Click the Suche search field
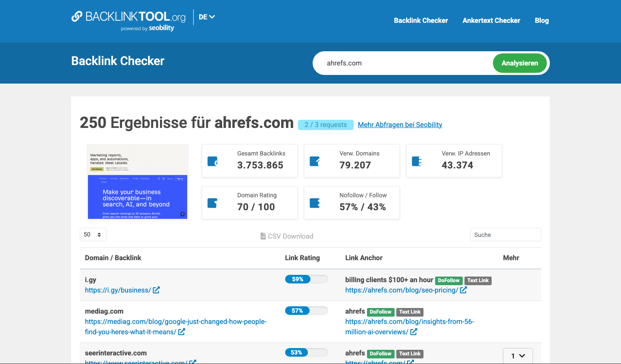This screenshot has height=364, width=621. [505, 235]
